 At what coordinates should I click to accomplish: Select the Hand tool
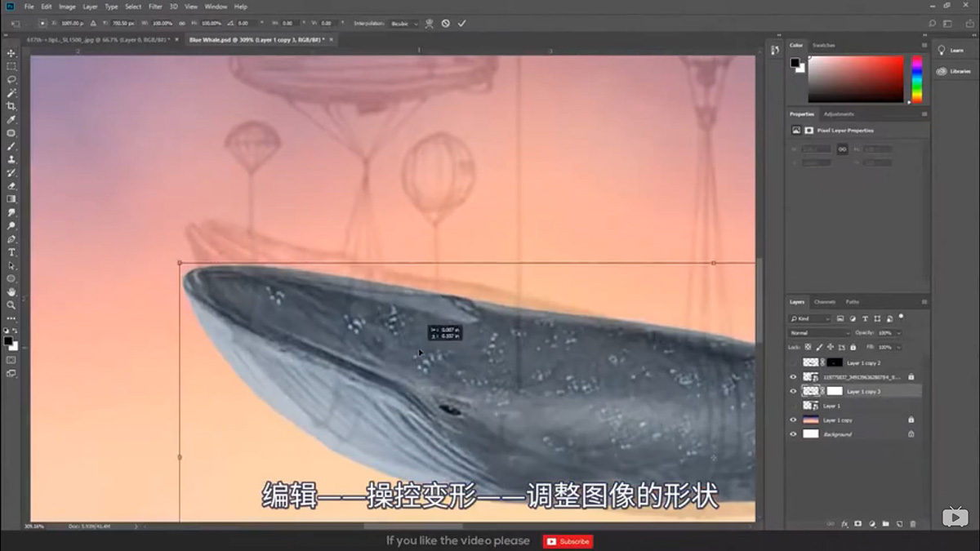11,291
